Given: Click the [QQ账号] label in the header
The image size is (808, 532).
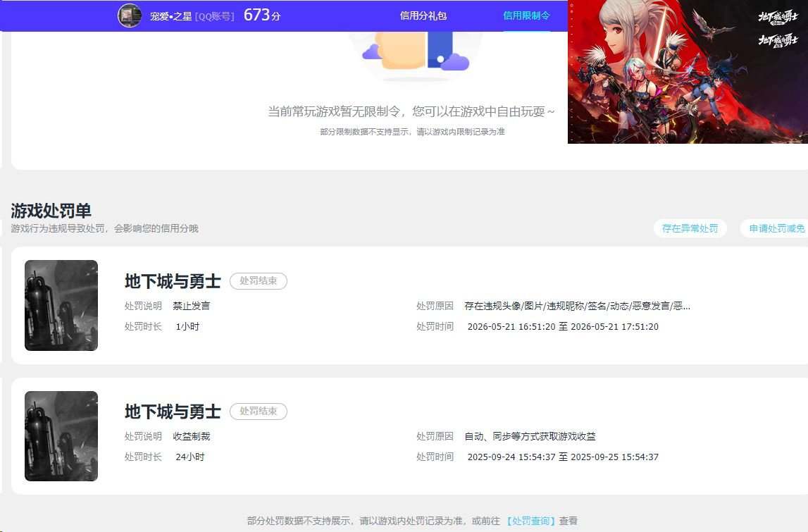Looking at the screenshot, I should [215, 16].
